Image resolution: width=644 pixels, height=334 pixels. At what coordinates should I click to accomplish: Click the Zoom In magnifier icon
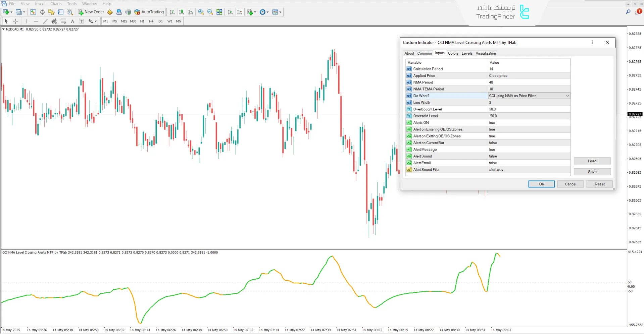(x=201, y=12)
